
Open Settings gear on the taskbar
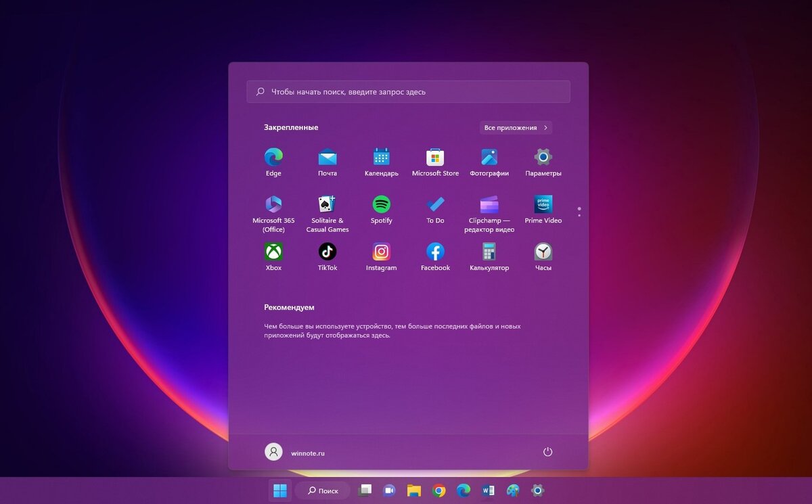pos(538,490)
